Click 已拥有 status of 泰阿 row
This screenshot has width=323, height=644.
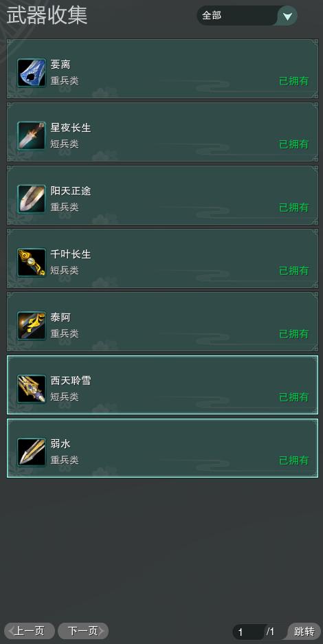[294, 334]
